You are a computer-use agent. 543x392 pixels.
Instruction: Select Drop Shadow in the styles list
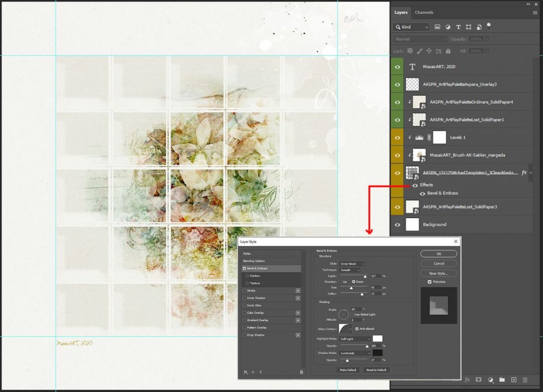(x=256, y=335)
